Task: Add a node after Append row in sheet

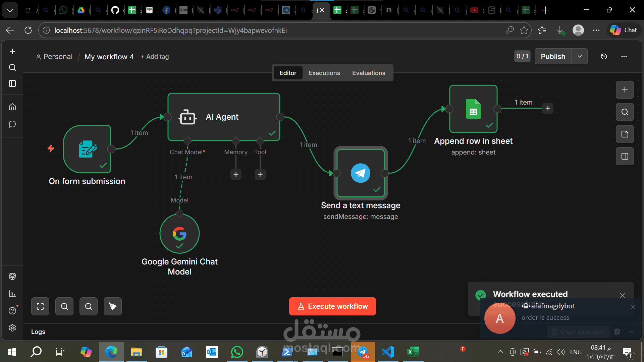Action: click(x=548, y=108)
